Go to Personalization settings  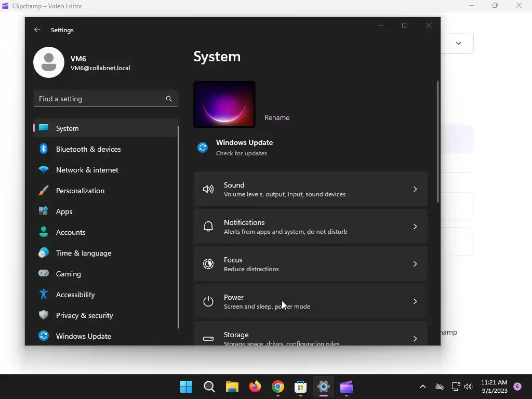click(x=106, y=191)
